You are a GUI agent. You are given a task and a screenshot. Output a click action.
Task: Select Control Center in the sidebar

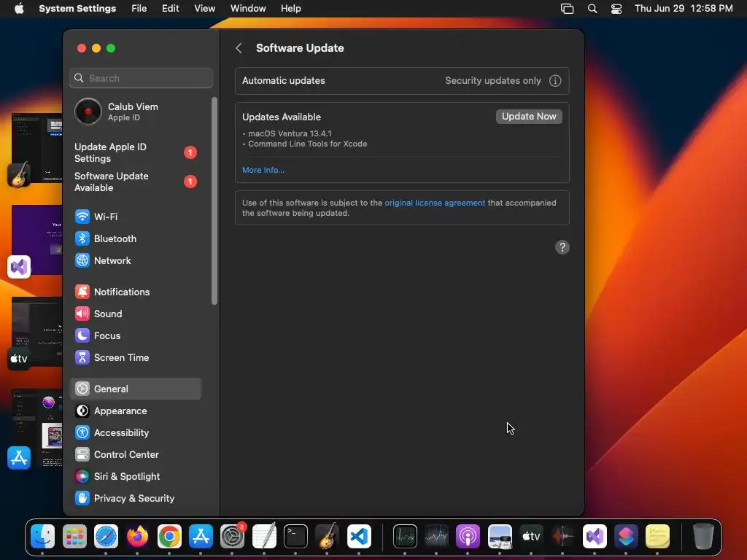tap(135, 454)
